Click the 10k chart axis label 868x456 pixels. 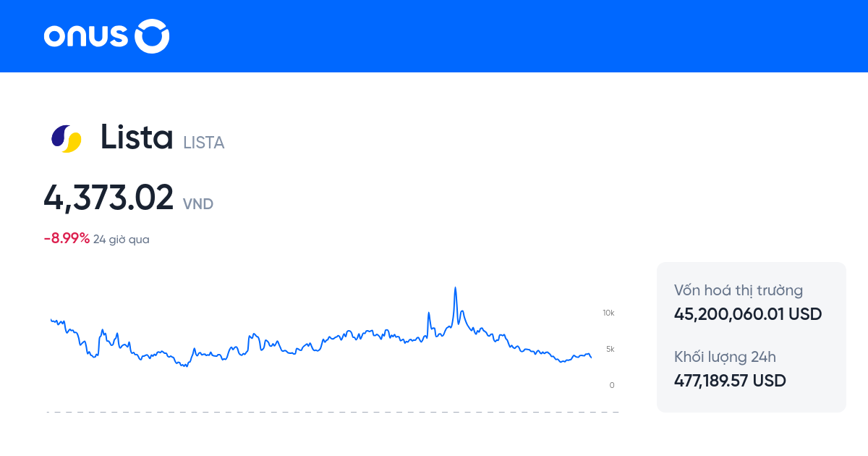click(608, 313)
